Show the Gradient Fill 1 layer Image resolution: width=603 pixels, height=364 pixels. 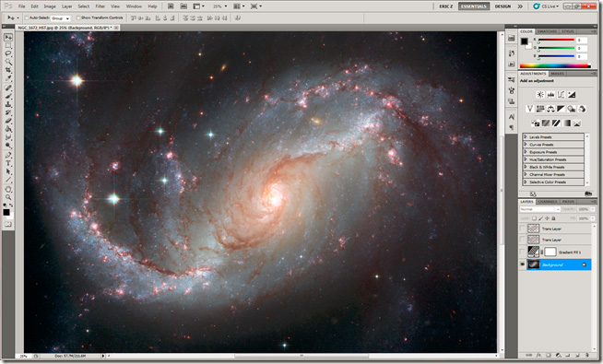coord(522,252)
